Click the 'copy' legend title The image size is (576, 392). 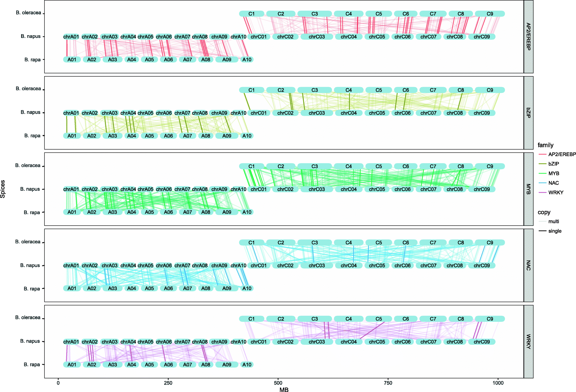544,212
